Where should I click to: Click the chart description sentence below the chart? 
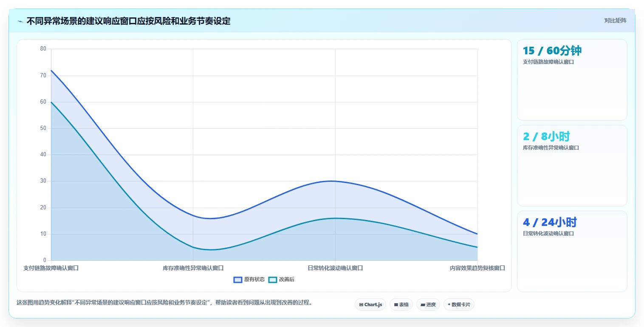tap(164, 303)
